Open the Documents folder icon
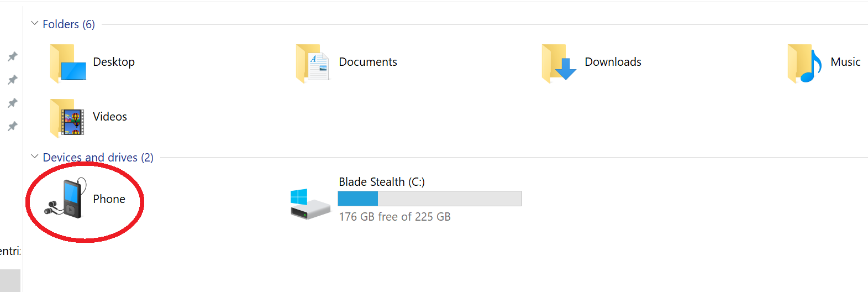The image size is (868, 292). [313, 63]
